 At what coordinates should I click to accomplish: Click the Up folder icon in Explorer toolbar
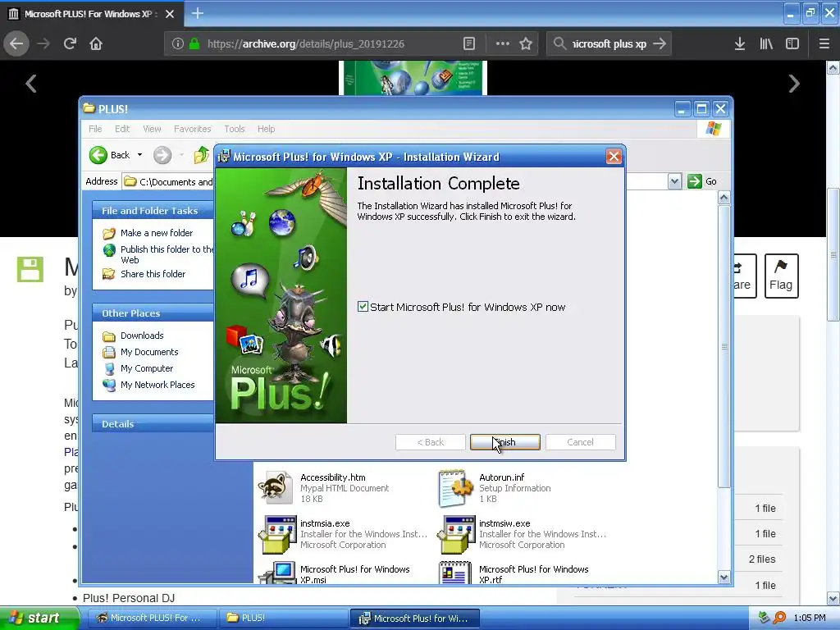(202, 155)
